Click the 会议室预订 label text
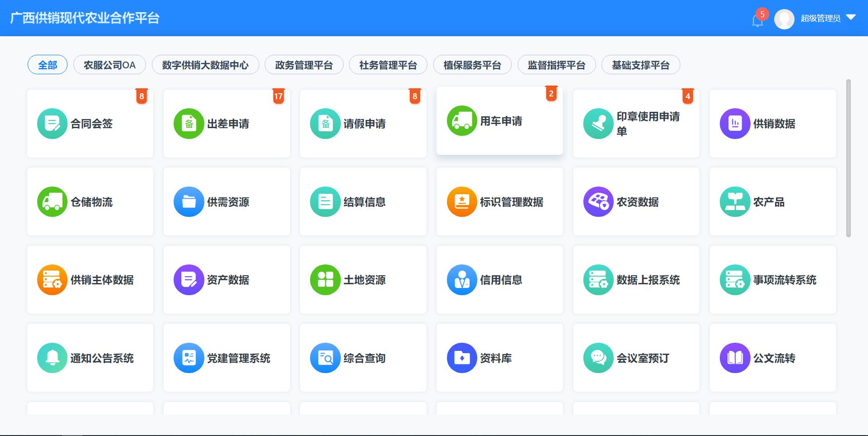Viewport: 868px width, 436px height. click(643, 358)
